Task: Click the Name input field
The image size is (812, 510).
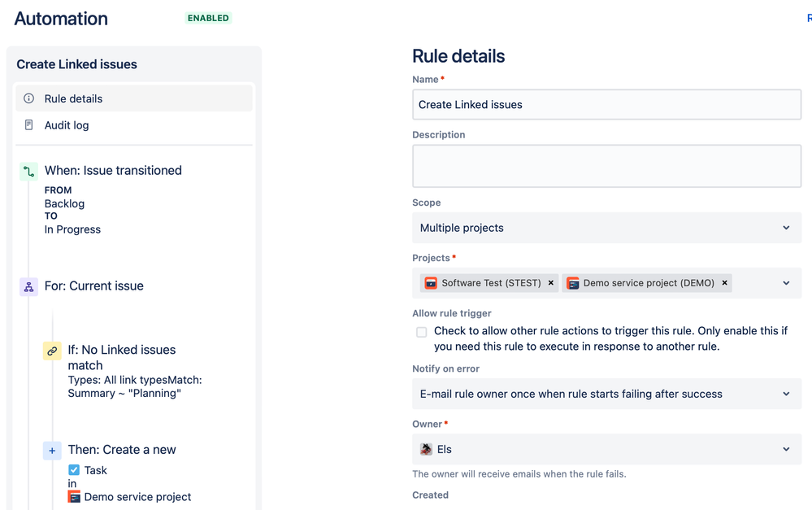Action: click(x=606, y=105)
